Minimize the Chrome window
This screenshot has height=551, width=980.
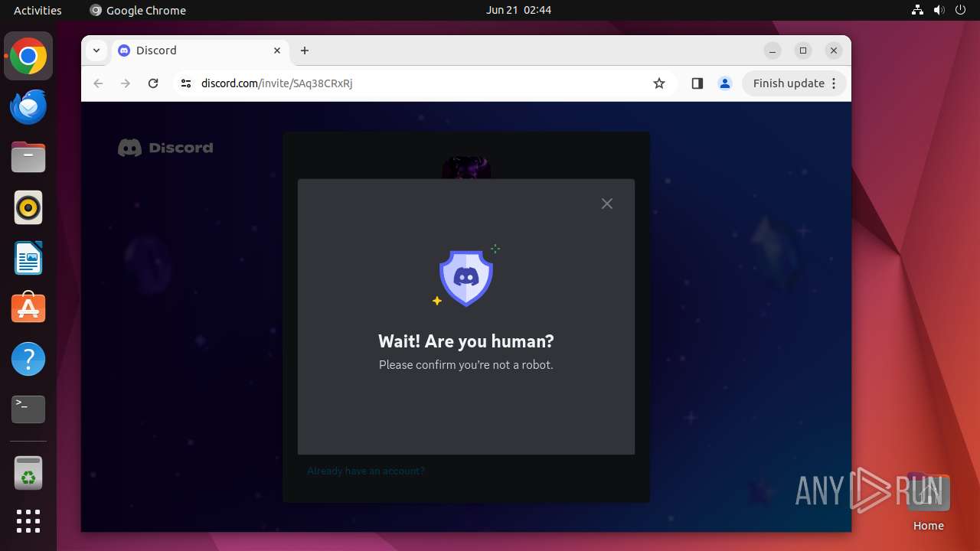pos(773,51)
